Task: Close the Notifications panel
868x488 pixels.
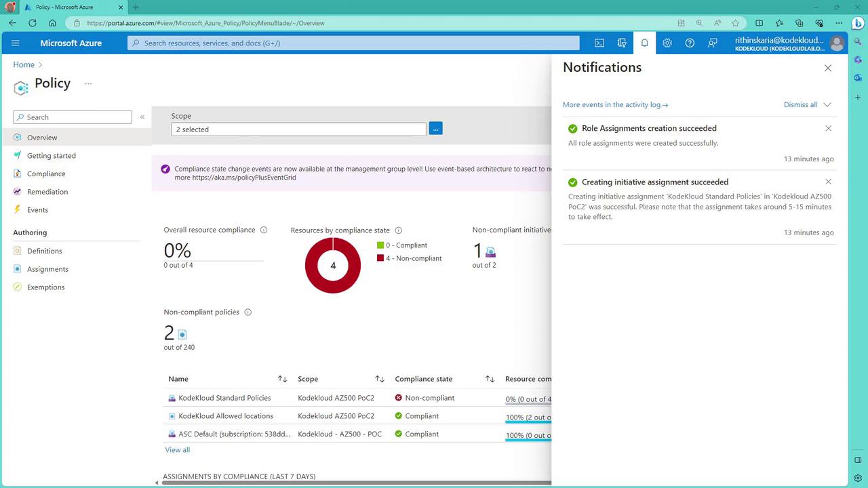Action: click(x=828, y=68)
